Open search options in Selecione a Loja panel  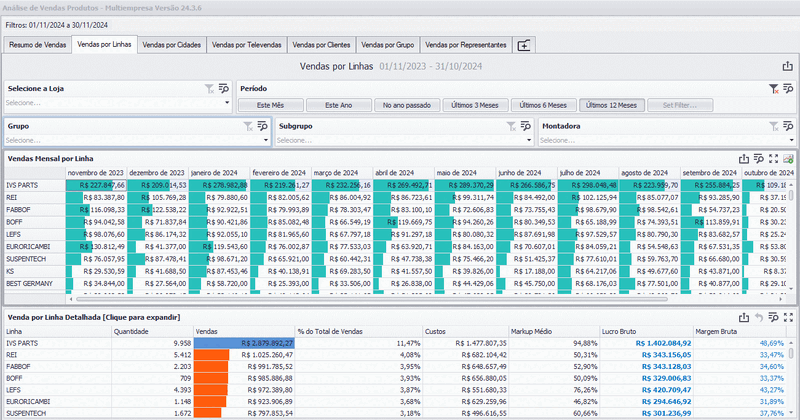click(223, 89)
